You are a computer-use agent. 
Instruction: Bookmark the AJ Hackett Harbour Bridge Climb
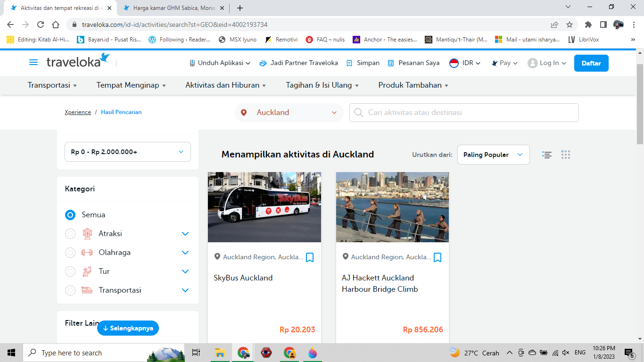click(438, 257)
